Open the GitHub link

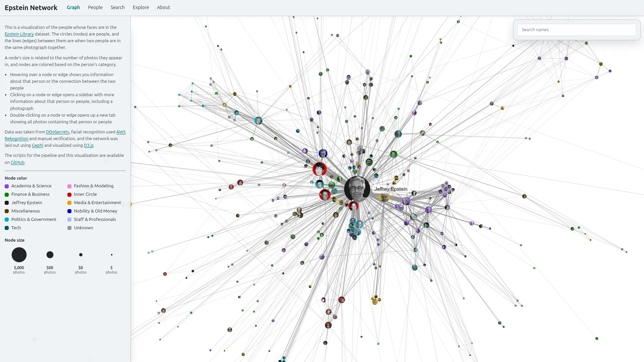[17, 163]
